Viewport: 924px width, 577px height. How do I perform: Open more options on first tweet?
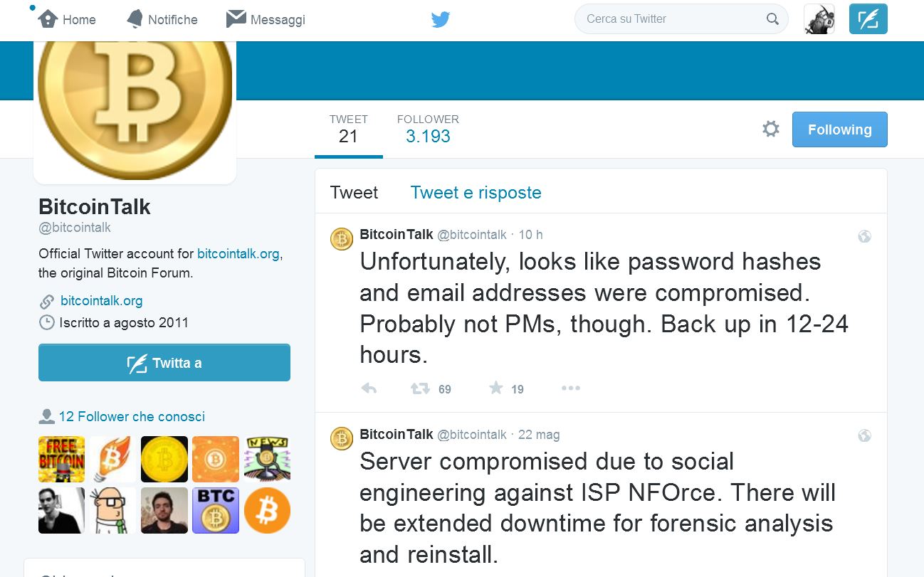tap(571, 388)
